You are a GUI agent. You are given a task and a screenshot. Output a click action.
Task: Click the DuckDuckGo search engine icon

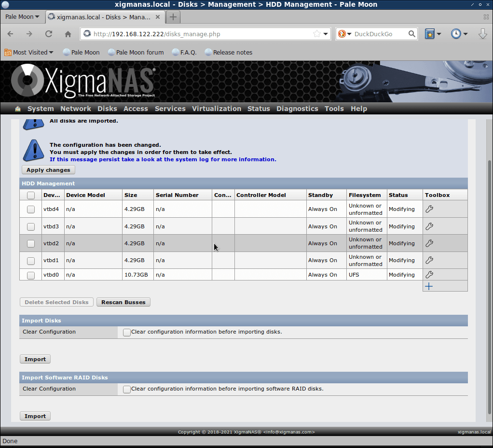[x=342, y=34]
